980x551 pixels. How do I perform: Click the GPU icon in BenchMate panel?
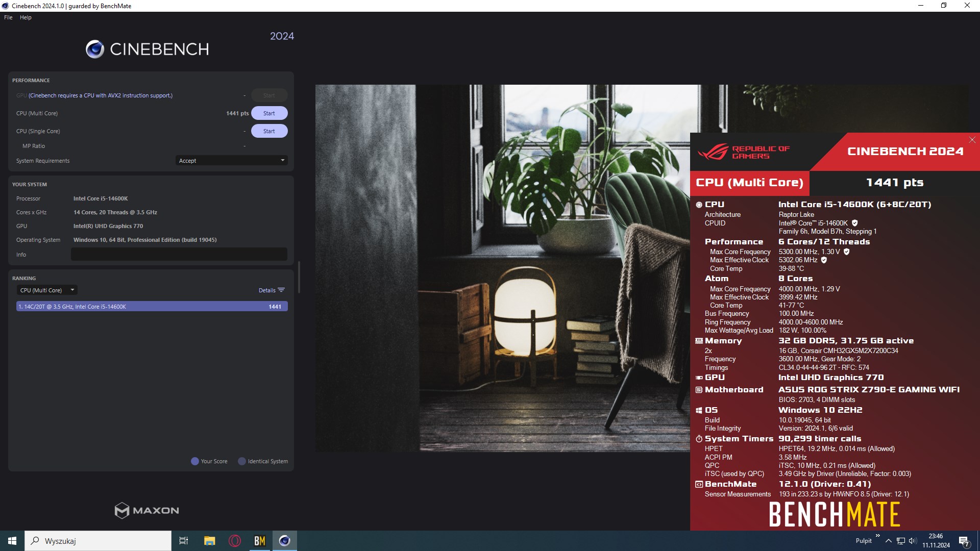click(x=699, y=378)
